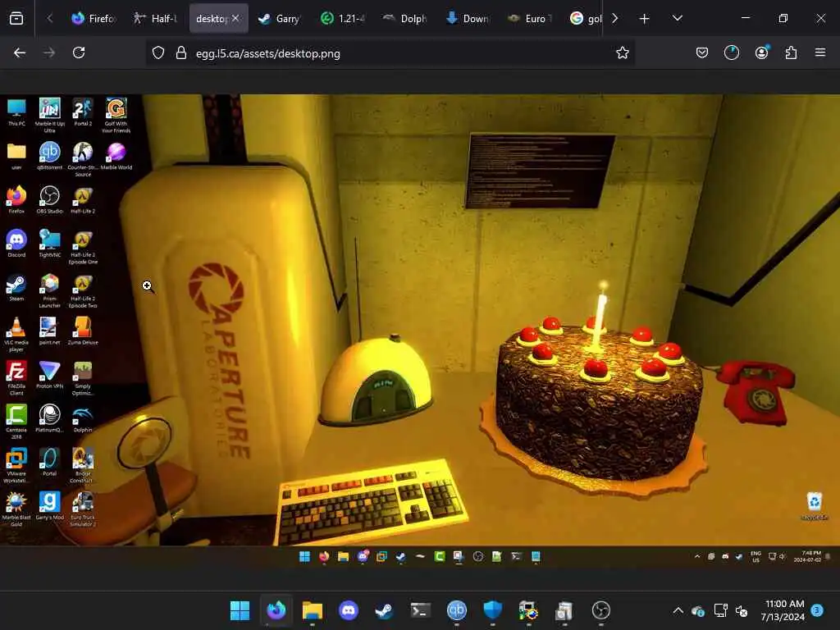840x630 pixels.
Task: Click the Portal 2 icon in the image
Action: (83, 113)
